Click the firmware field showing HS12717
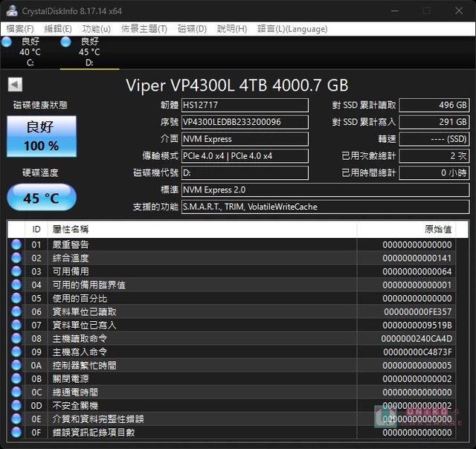 point(245,106)
